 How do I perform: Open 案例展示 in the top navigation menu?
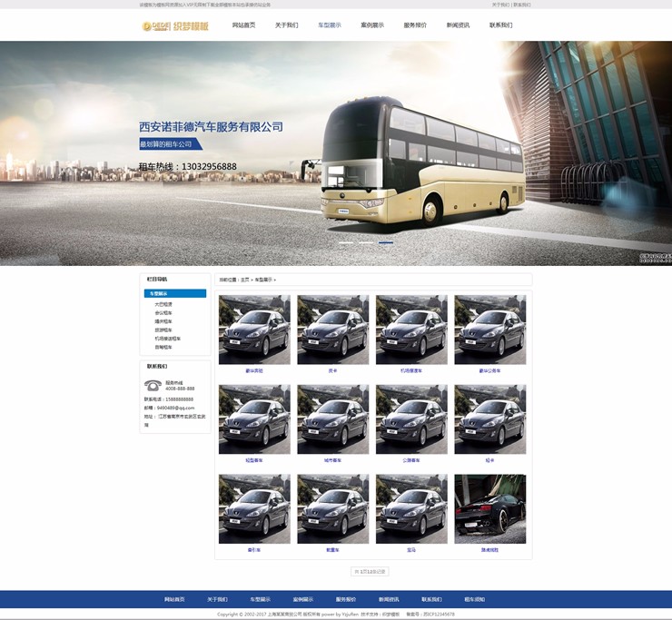click(372, 25)
